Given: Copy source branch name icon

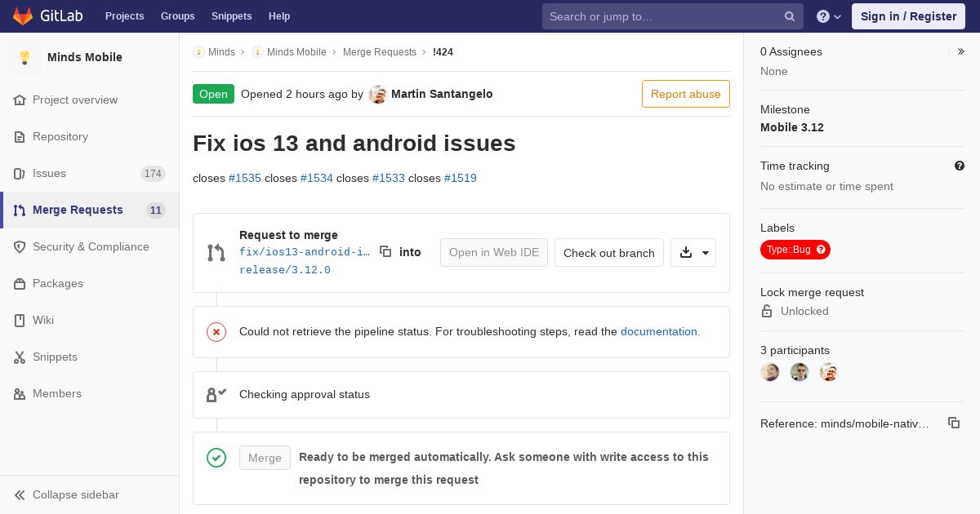Looking at the screenshot, I should point(385,252).
